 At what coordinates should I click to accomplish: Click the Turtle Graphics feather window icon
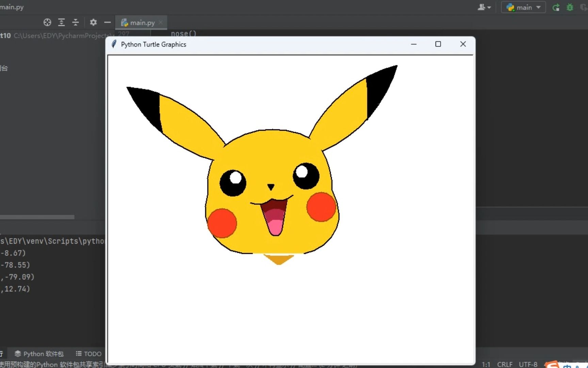pyautogui.click(x=114, y=44)
